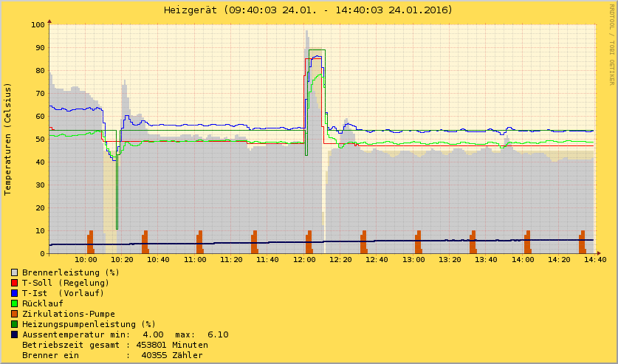Viewport: 618px width, 364px height.
Task: Click the 12:40 time axis label
Action: (x=377, y=260)
